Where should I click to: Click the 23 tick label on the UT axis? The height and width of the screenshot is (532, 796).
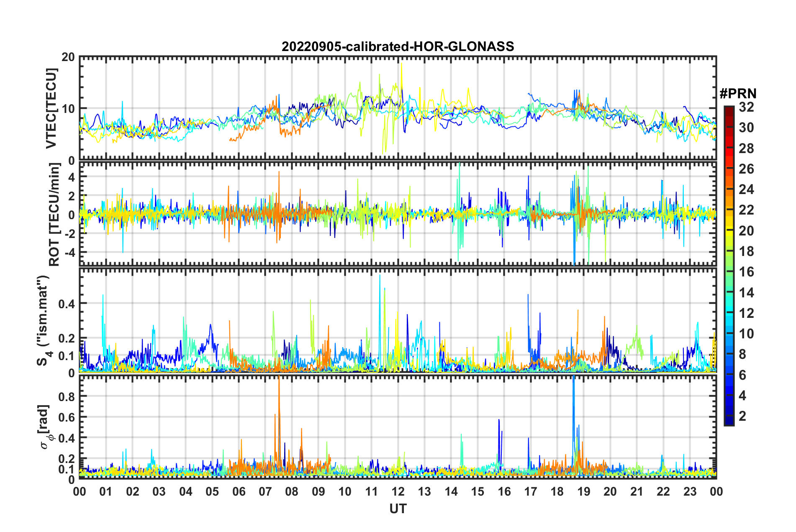690,491
